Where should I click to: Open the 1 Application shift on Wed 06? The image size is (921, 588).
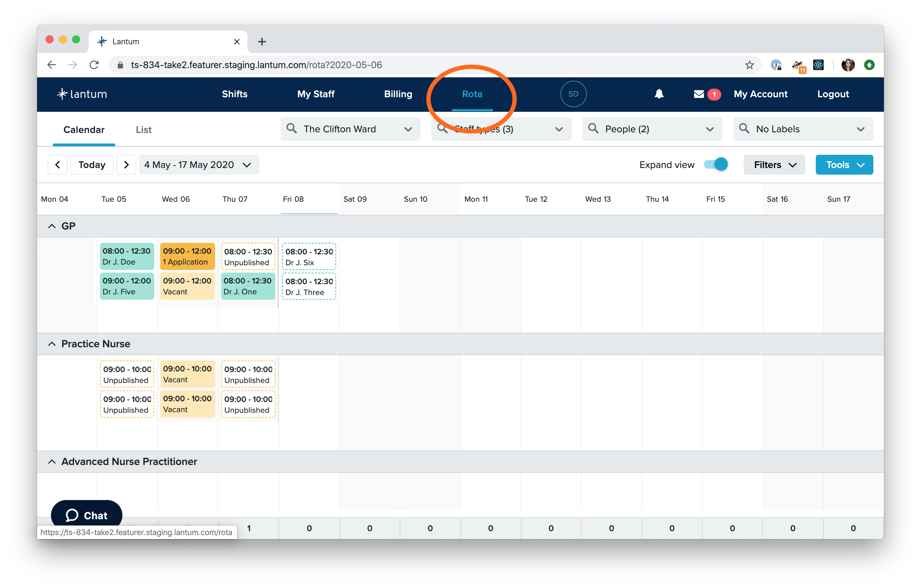[x=187, y=256]
